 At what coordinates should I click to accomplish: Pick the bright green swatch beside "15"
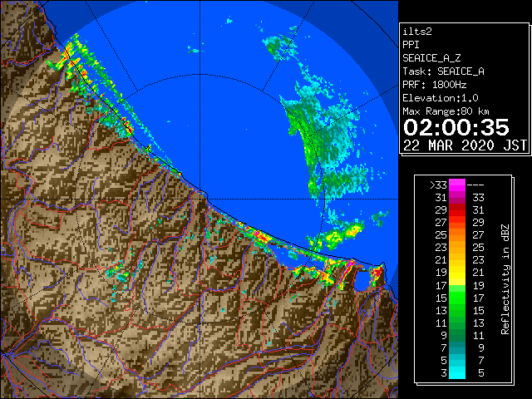pyautogui.click(x=457, y=298)
